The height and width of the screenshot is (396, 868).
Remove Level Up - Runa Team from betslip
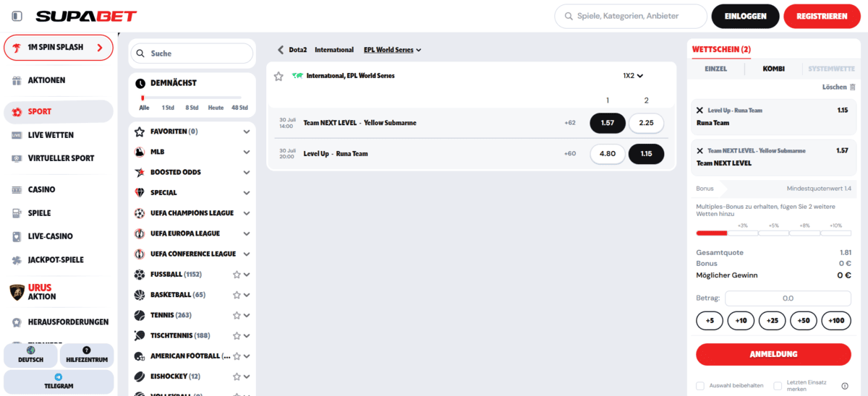[x=699, y=111]
